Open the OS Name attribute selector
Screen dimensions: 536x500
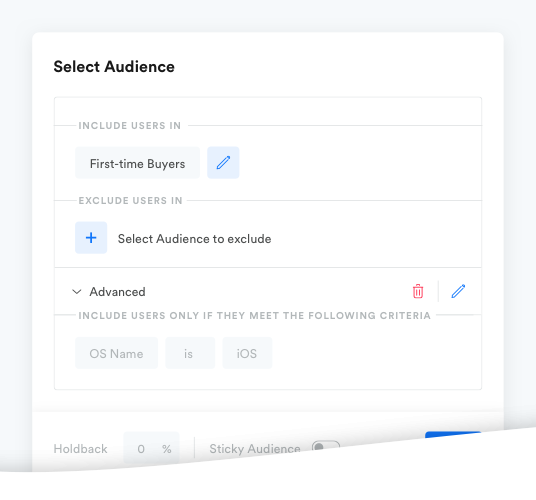click(117, 353)
